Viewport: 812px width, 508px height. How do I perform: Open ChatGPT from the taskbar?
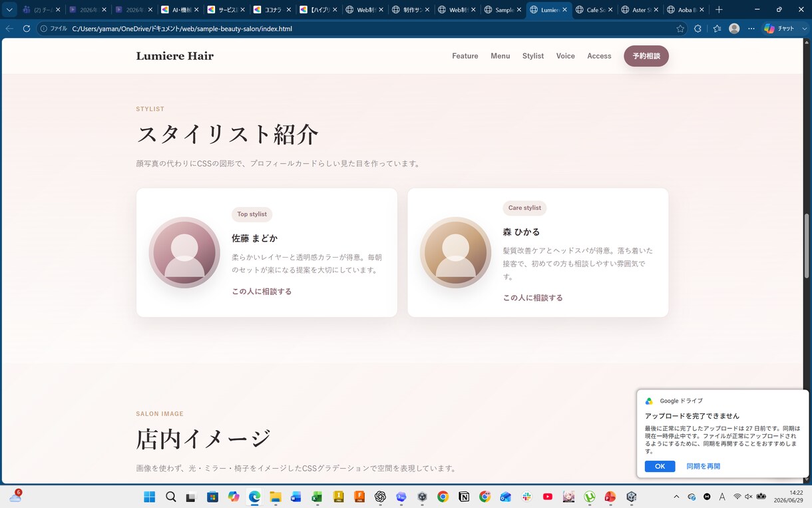380,497
